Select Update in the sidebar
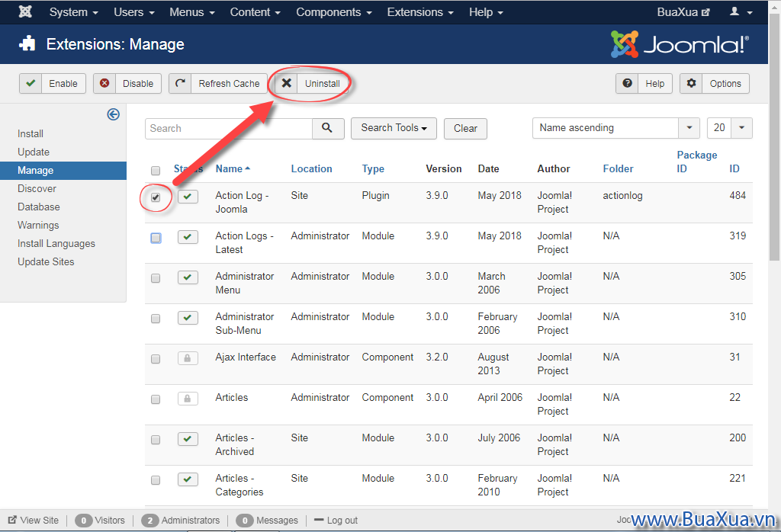Viewport: 781px width, 532px height. coord(34,152)
